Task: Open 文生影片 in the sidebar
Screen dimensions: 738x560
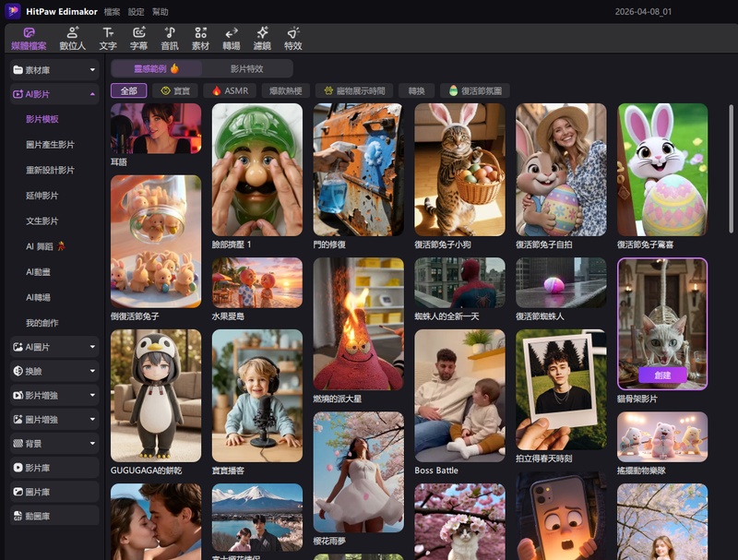Action: (x=42, y=221)
